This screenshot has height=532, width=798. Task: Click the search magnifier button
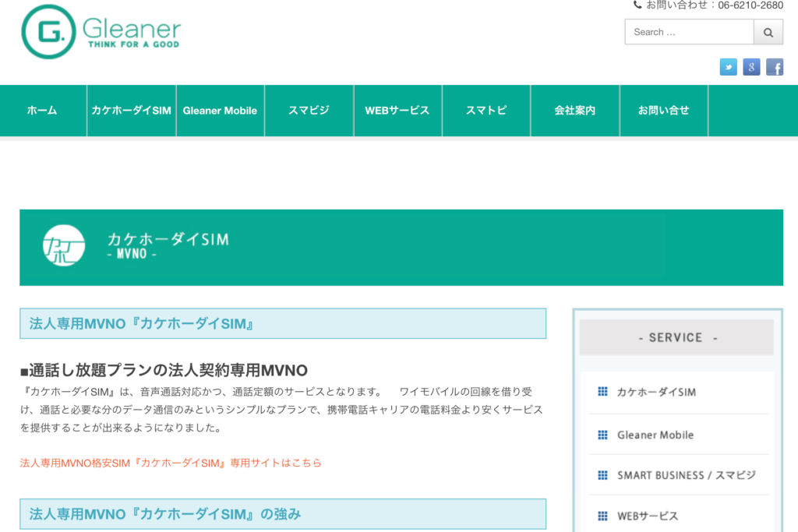[768, 32]
